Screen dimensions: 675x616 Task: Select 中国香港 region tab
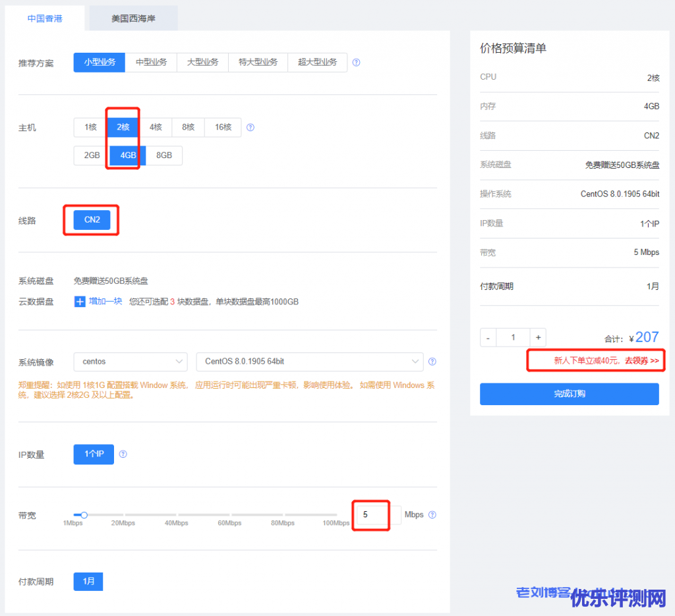(x=45, y=18)
